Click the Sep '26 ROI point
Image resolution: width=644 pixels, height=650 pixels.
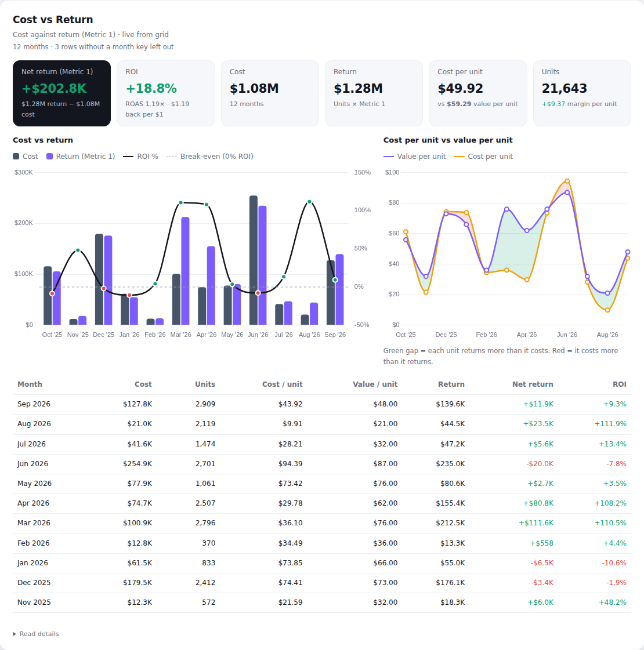(335, 280)
